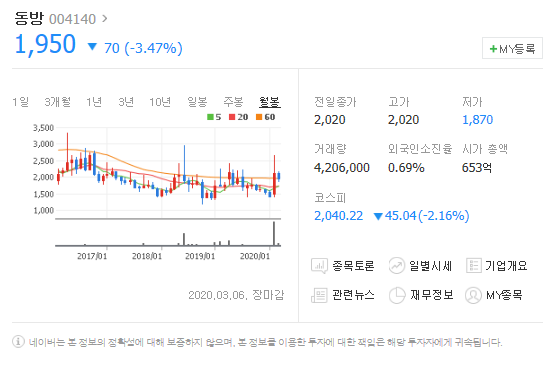This screenshot has width=546, height=375.
Task: Click the 2018/01 axis label on the chart
Action: point(147,256)
